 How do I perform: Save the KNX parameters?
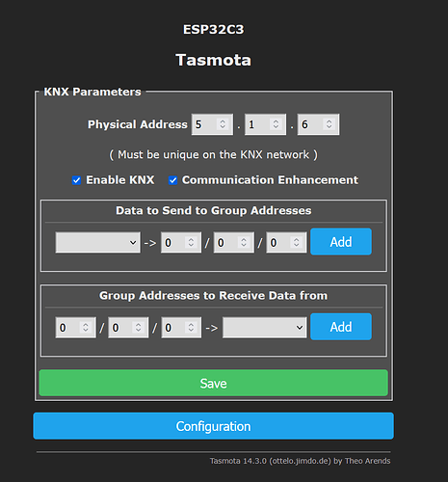(214, 383)
